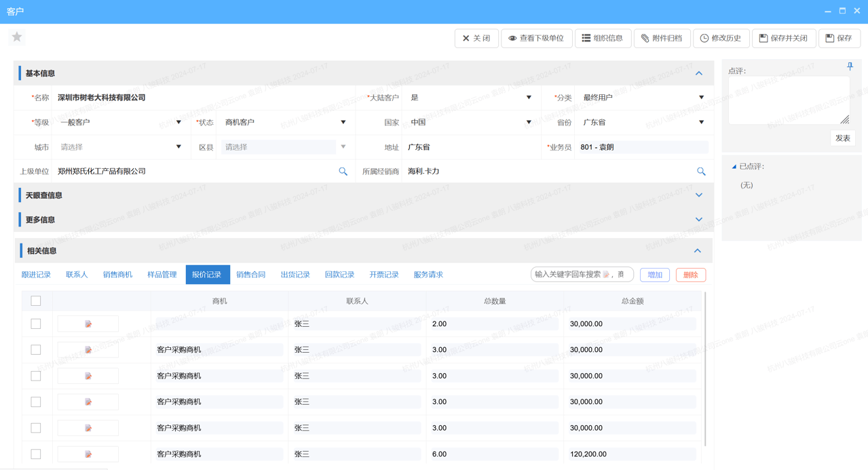The height and width of the screenshot is (470, 868).
Task: Check the 120,200.00 row checkbox
Action: (36, 454)
